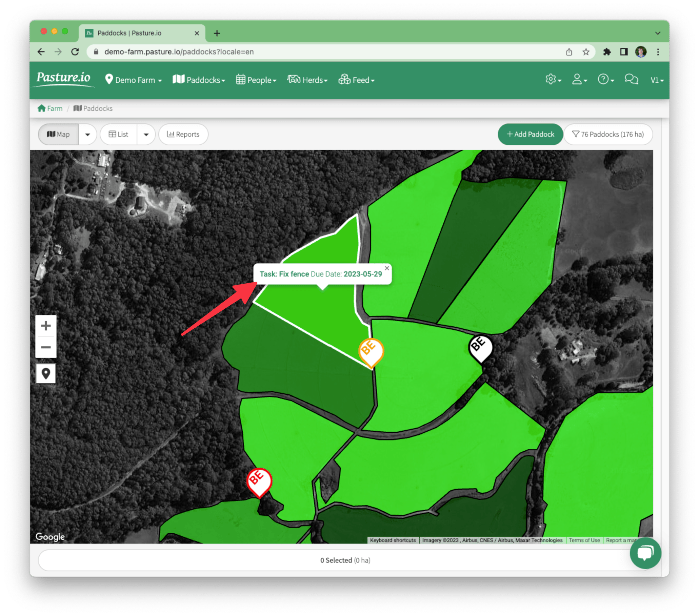Open the settings gear menu
The width and height of the screenshot is (699, 616).
(551, 79)
